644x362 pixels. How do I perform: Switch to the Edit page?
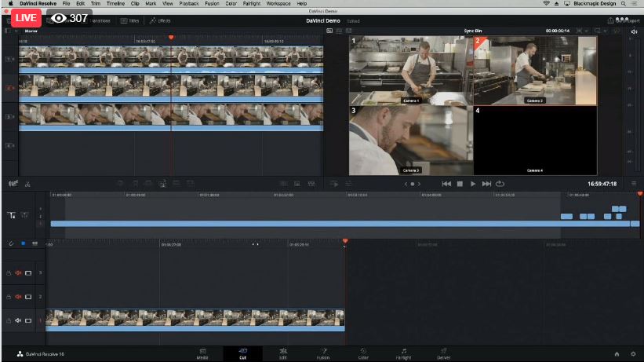[x=283, y=353]
